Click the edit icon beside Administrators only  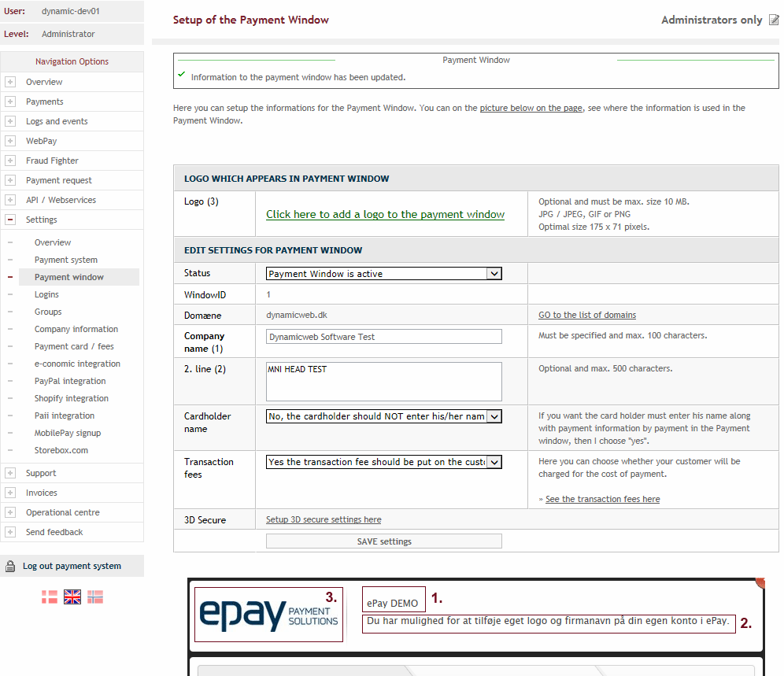pos(774,20)
